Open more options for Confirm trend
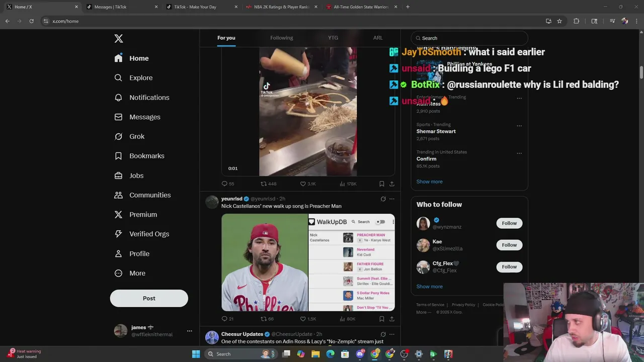This screenshot has height=362, width=644. [519, 153]
